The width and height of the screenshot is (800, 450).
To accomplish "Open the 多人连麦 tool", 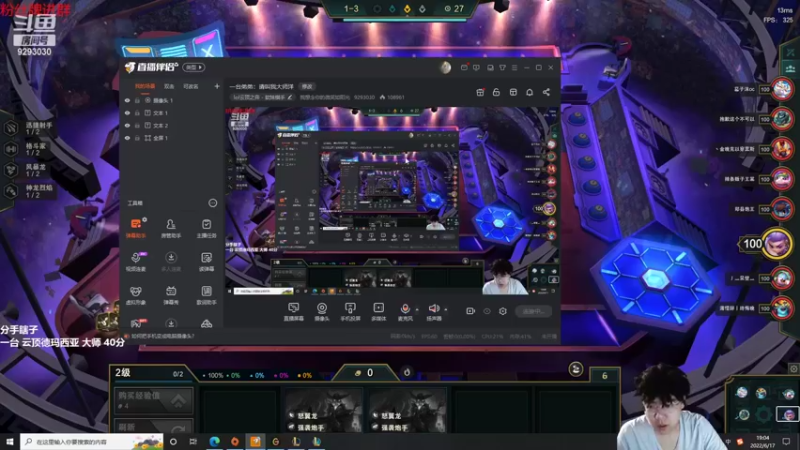I will [171, 261].
